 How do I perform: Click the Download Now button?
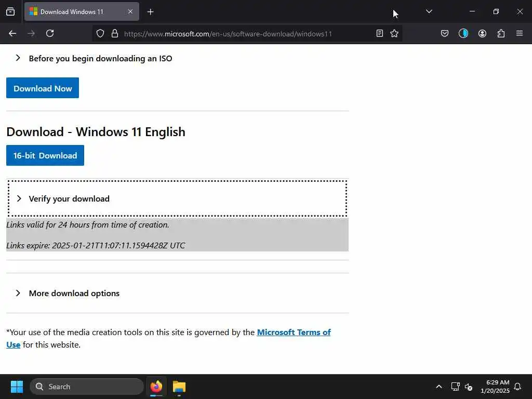click(x=43, y=88)
